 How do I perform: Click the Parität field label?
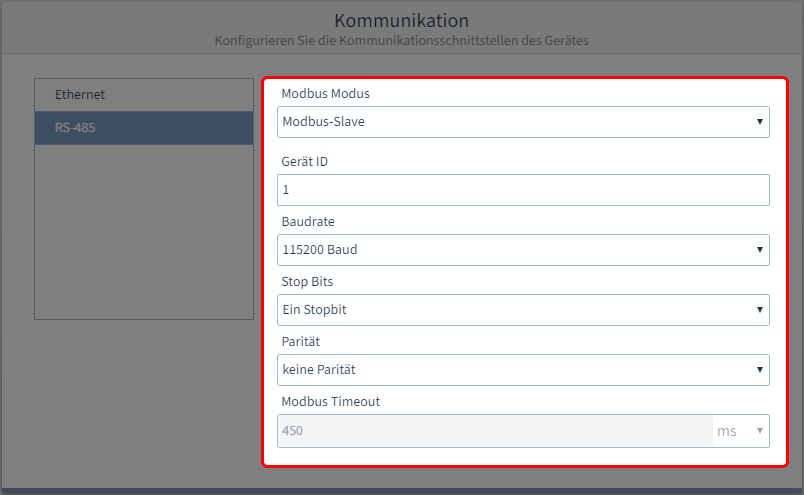point(300,342)
